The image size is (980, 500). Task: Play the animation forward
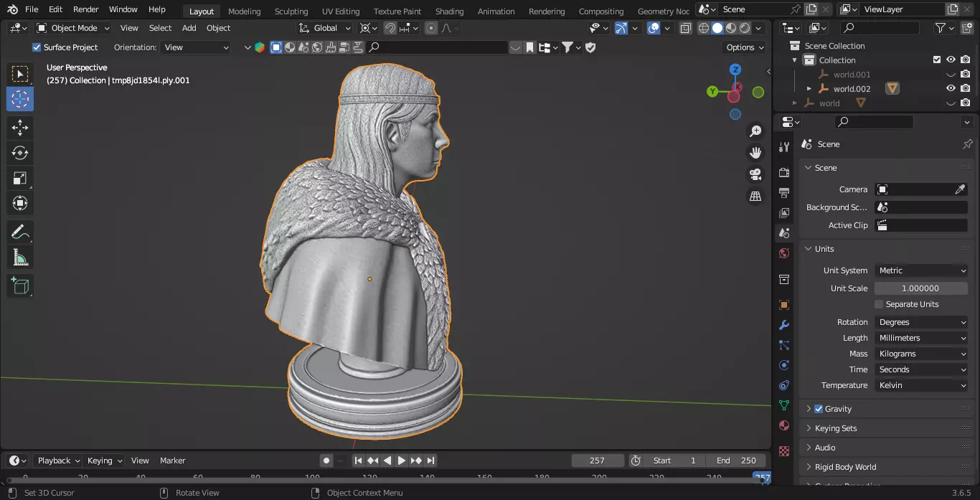[x=402, y=461]
